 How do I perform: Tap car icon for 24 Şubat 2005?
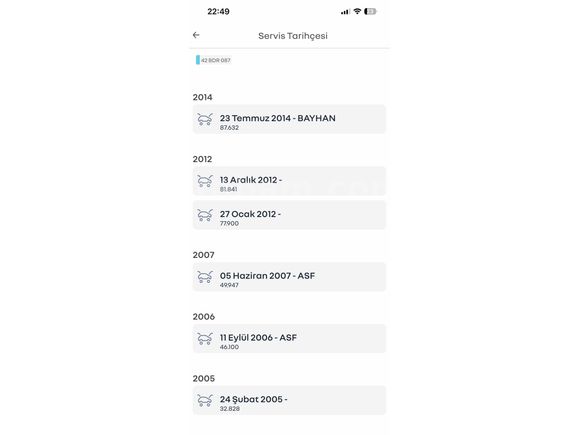205,400
